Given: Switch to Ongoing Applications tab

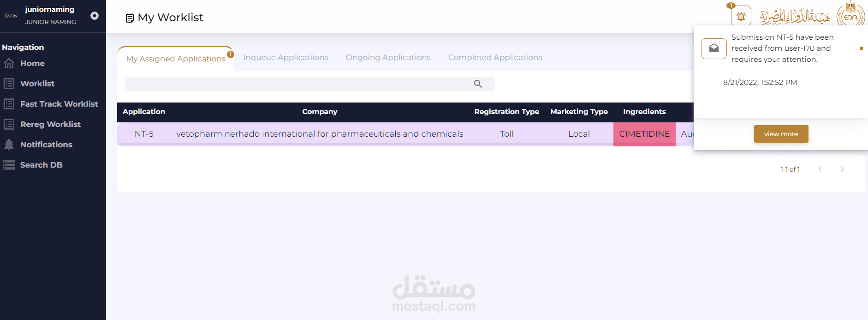Looking at the screenshot, I should pyautogui.click(x=388, y=57).
